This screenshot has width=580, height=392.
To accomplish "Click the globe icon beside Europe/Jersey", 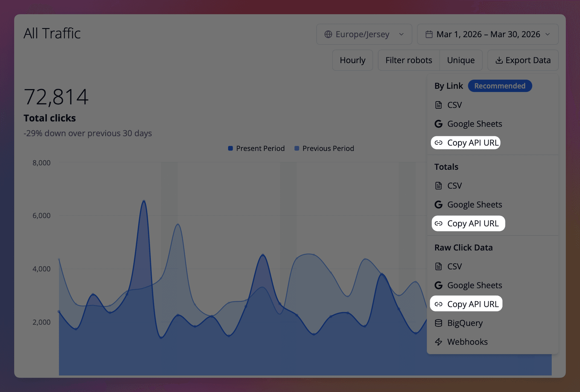I will tap(328, 34).
